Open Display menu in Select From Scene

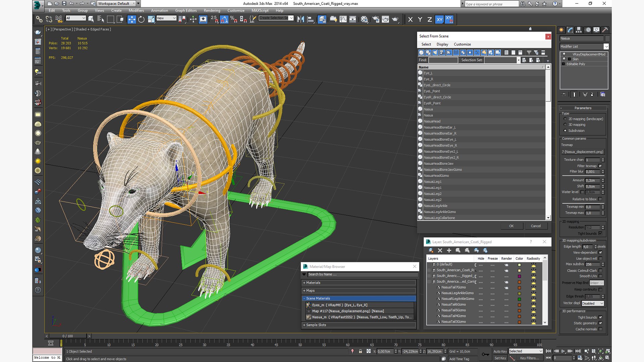click(x=442, y=44)
